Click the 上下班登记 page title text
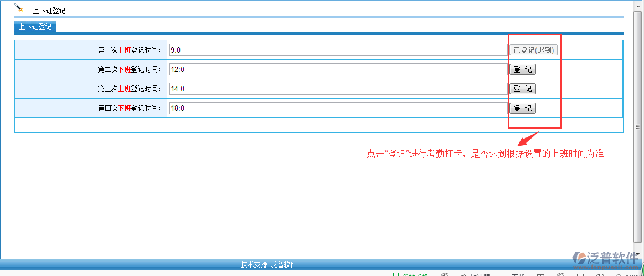 pyautogui.click(x=49, y=11)
